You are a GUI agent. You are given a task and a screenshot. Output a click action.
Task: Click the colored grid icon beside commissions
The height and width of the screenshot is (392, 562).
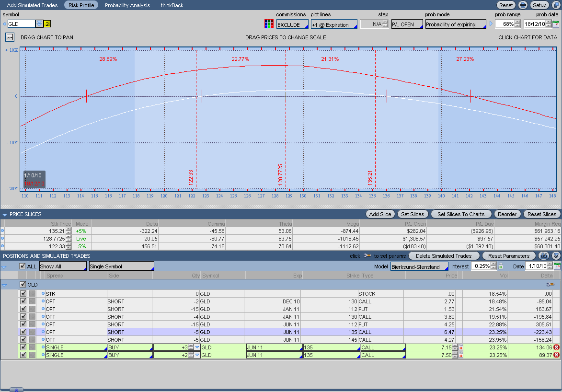(x=269, y=24)
